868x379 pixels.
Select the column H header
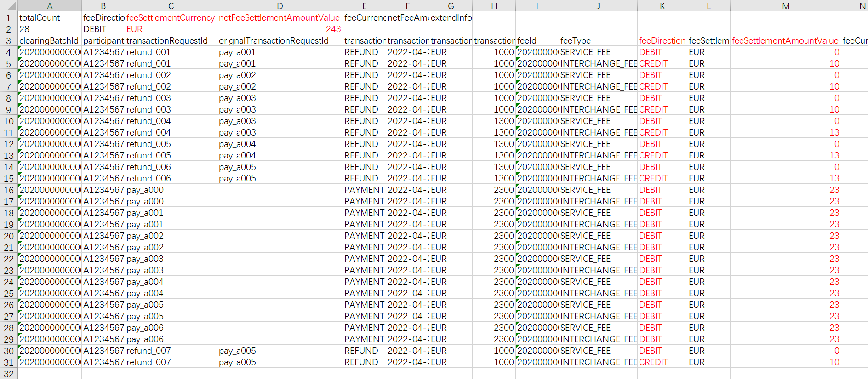[494, 6]
